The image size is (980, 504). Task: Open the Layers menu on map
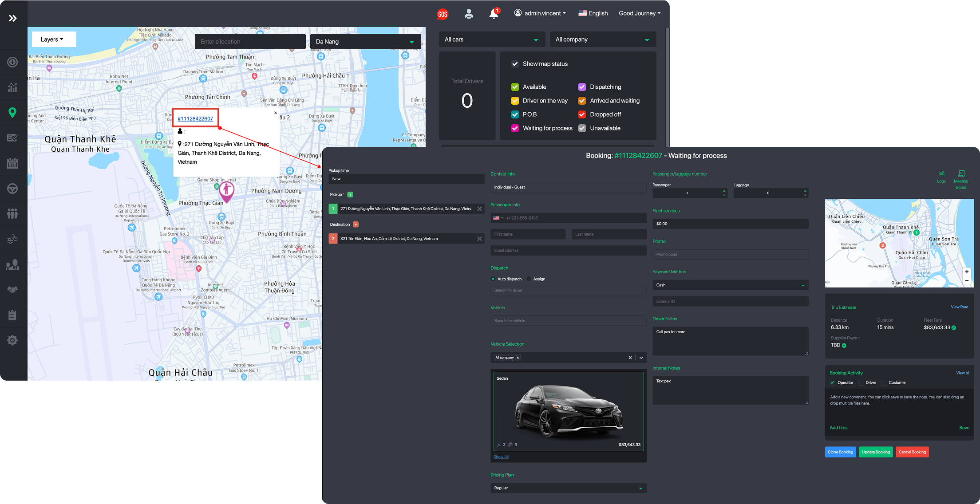coord(52,39)
